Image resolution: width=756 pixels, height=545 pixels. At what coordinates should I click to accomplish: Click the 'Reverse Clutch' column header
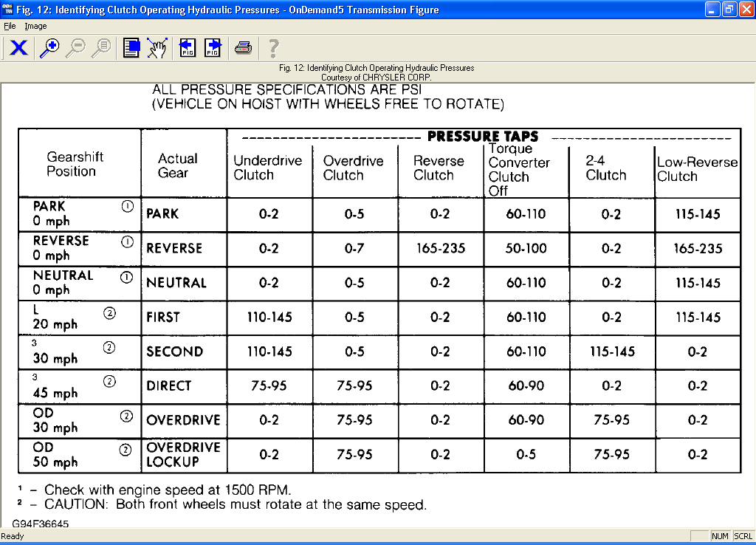tap(439, 168)
